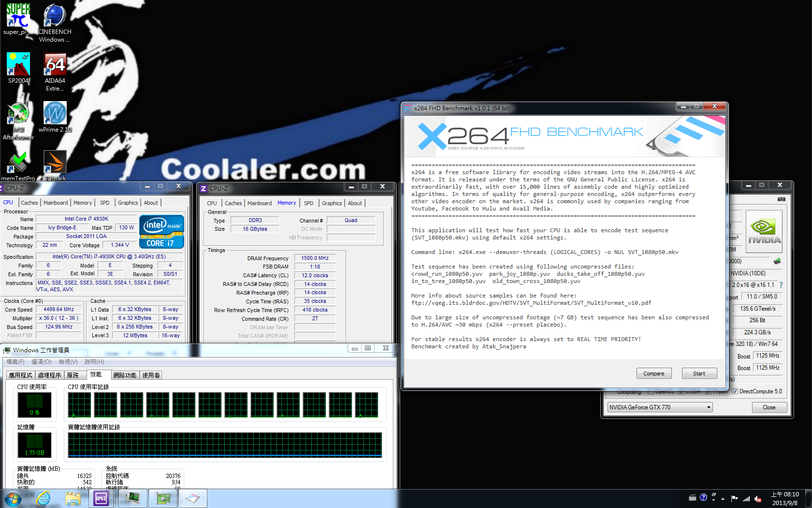This screenshot has width=812, height=508.
Task: Open Internet Explorer from taskbar
Action: point(43,498)
